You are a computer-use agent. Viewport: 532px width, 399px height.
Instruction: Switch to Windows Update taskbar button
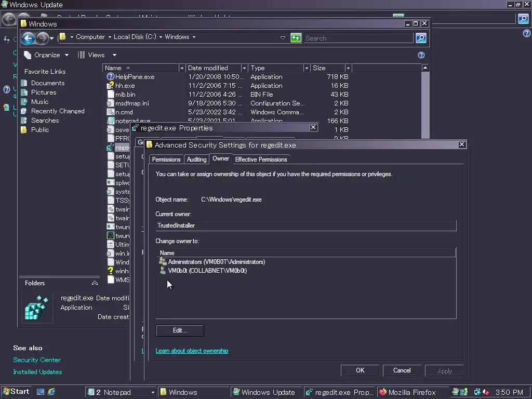[x=266, y=392]
